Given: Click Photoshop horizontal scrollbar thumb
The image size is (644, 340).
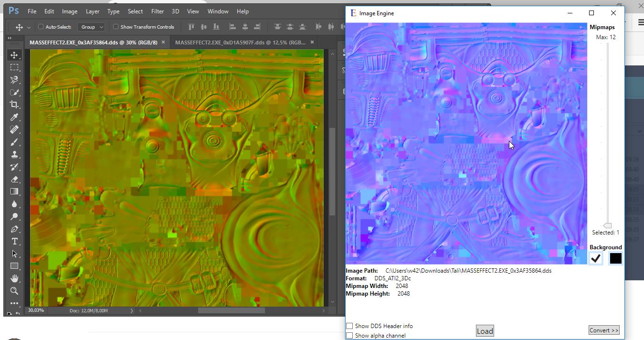Looking at the screenshot, I should 232,310.
